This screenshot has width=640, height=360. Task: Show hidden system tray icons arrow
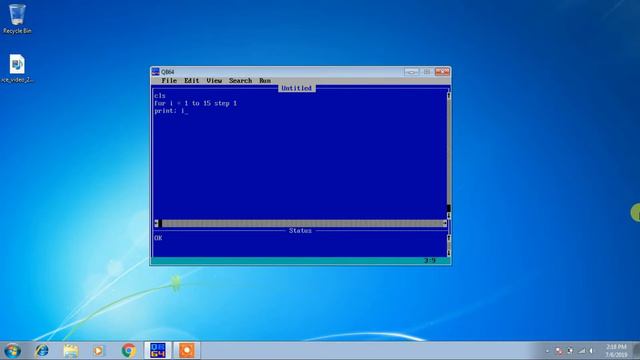coord(547,351)
